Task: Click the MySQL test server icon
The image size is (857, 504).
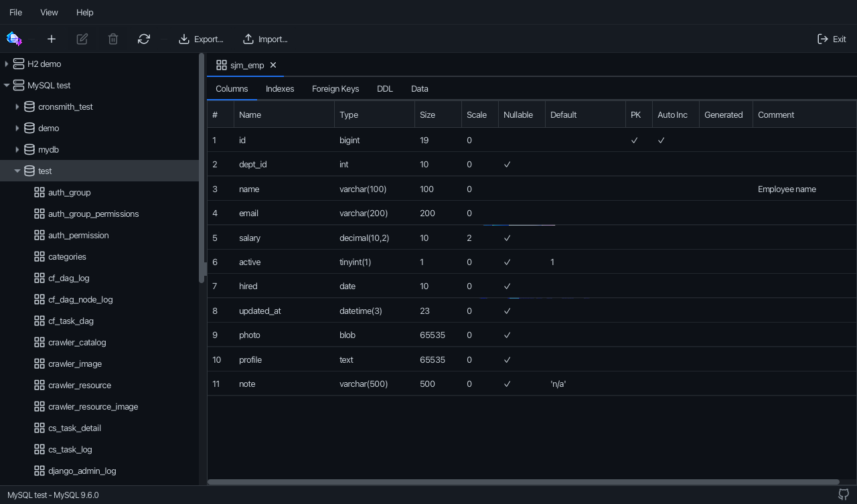Action: click(19, 85)
